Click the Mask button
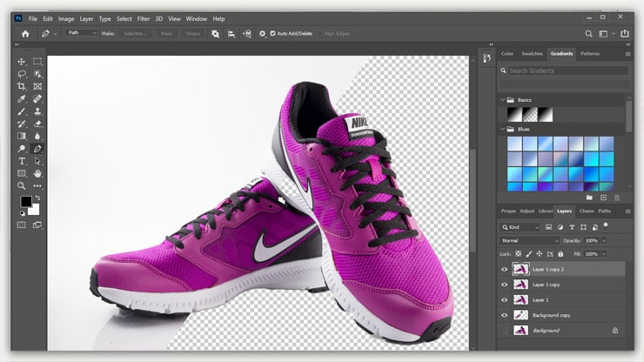Viewport: 644px width, 362px height. coord(166,33)
